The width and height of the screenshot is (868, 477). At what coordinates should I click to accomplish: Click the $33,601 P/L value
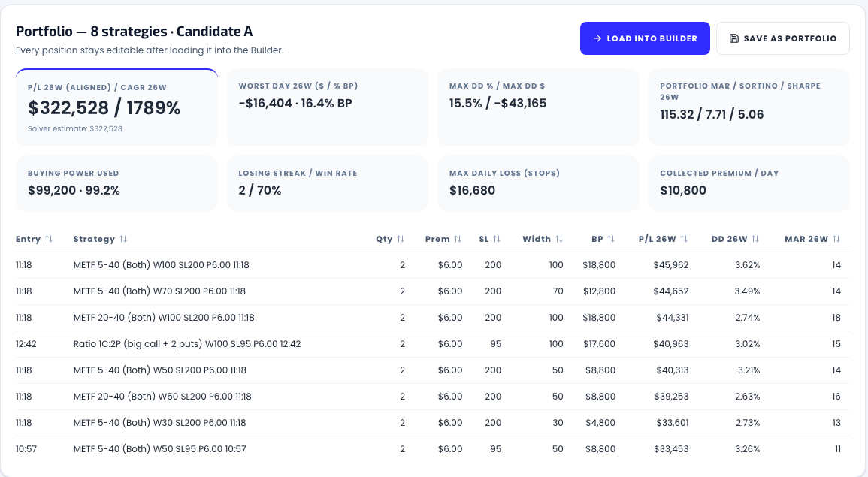click(672, 423)
